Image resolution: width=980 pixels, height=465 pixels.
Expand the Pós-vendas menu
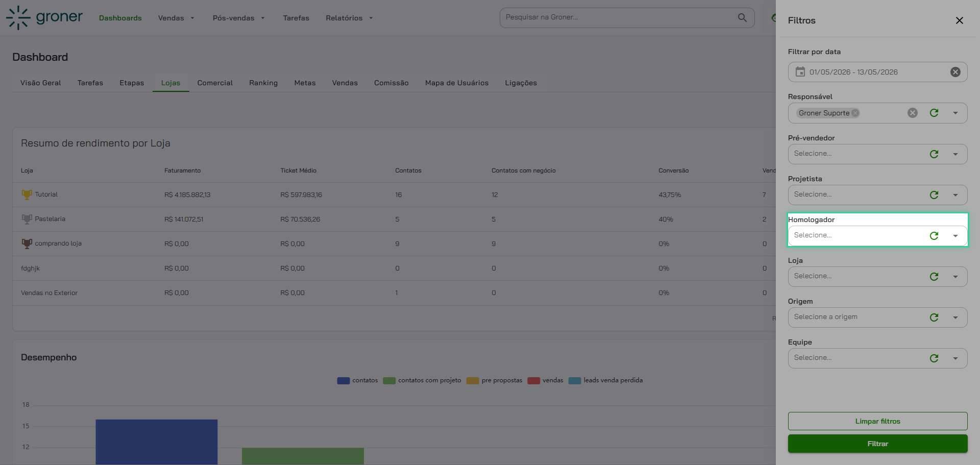click(x=238, y=18)
